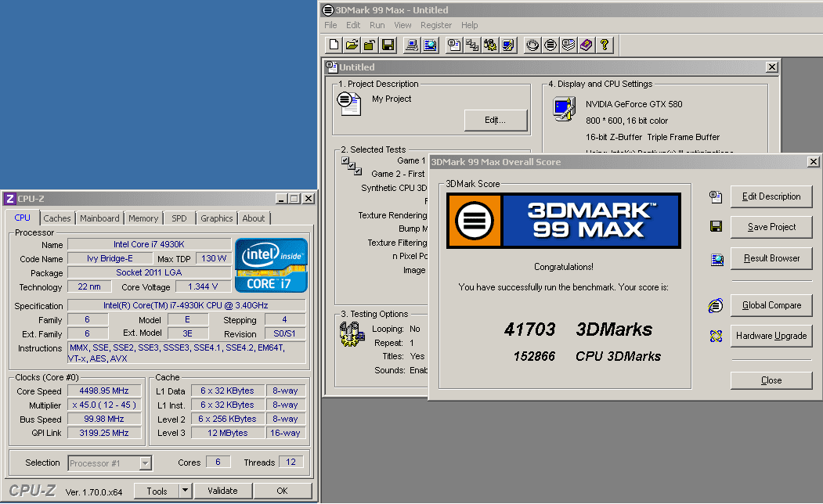
Task: Click the New project toolbar icon
Action: point(334,45)
